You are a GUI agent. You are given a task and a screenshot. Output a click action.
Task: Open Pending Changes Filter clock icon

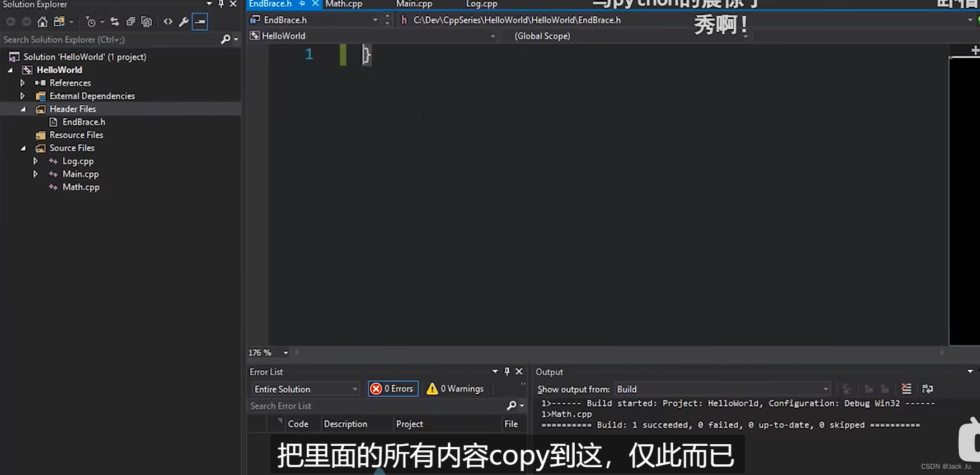click(91, 22)
